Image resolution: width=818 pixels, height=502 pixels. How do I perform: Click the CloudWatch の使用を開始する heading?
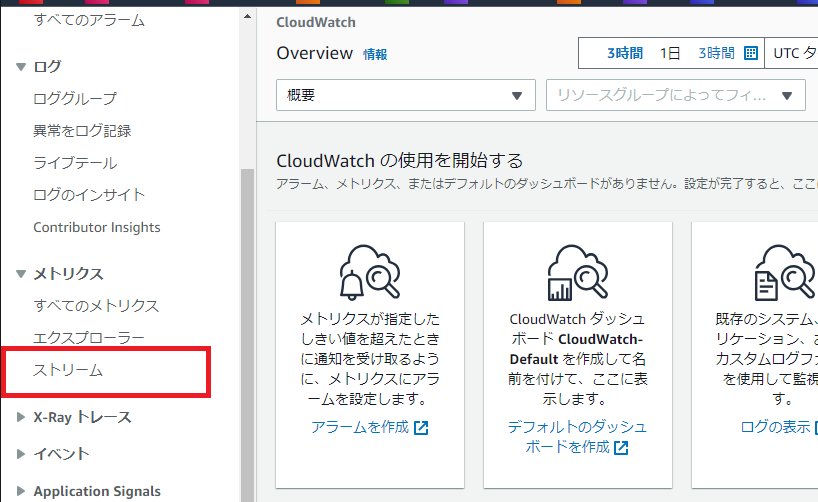tap(400, 161)
